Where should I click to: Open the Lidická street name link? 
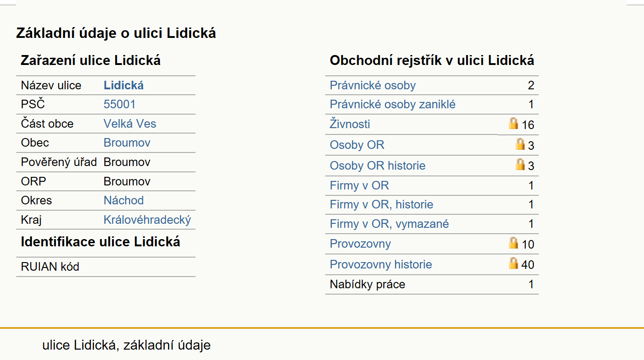(124, 85)
